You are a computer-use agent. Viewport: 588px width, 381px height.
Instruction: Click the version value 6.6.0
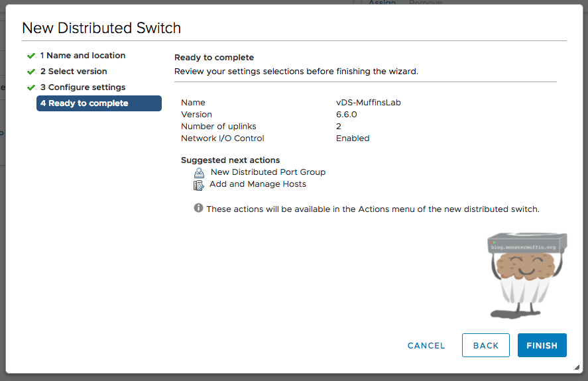346,115
